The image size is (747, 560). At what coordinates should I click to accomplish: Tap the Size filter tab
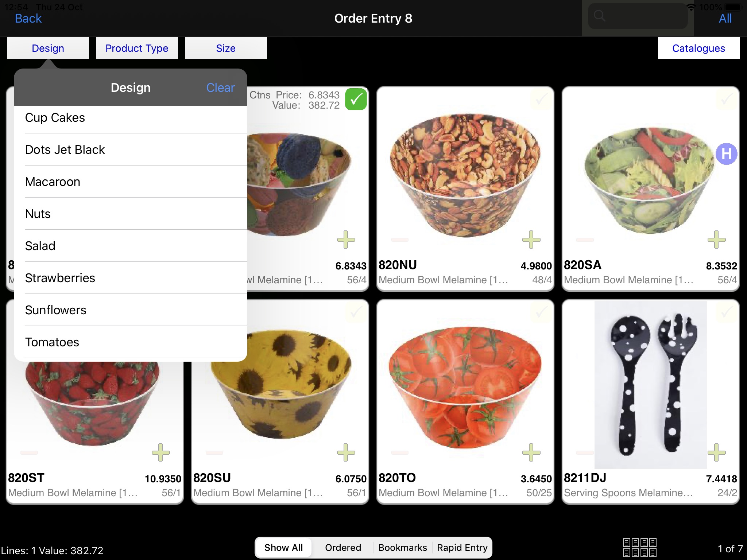(x=225, y=48)
